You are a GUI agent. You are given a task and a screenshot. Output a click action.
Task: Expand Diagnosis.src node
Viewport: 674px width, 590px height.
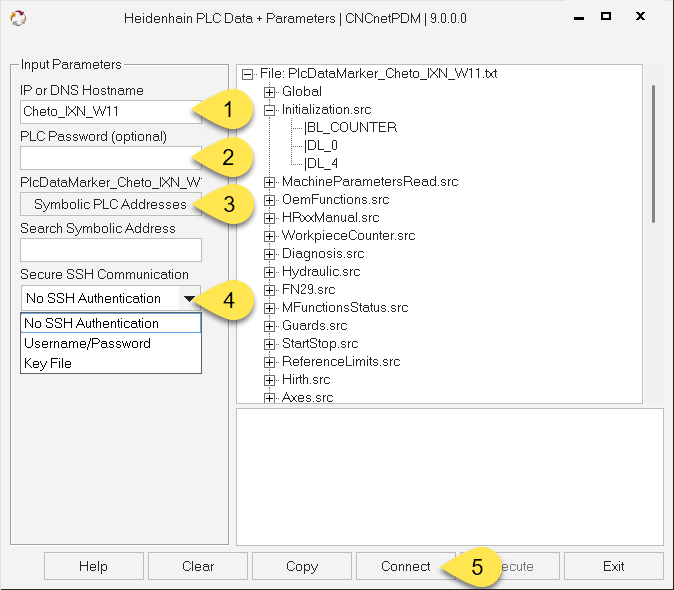[x=269, y=254]
